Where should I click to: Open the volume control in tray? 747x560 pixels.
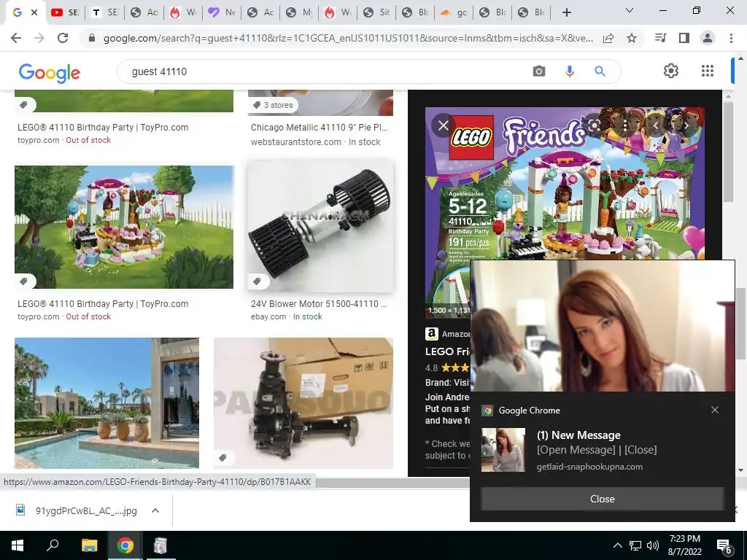click(x=653, y=545)
